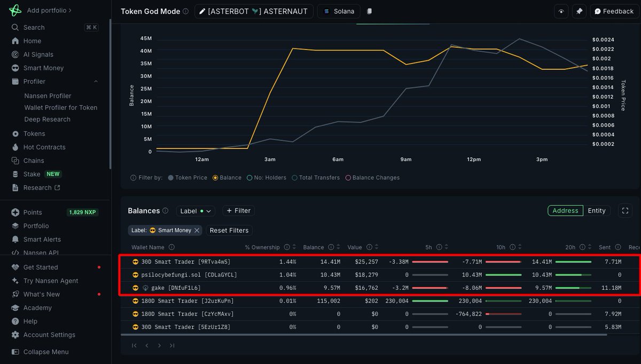Screen dimensions: 641x364
Task: Click the Collapse Menu icon
Action: [x=15, y=352]
